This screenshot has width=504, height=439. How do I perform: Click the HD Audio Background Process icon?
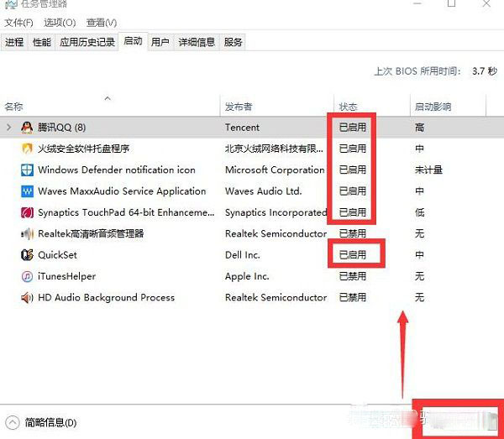point(27,297)
